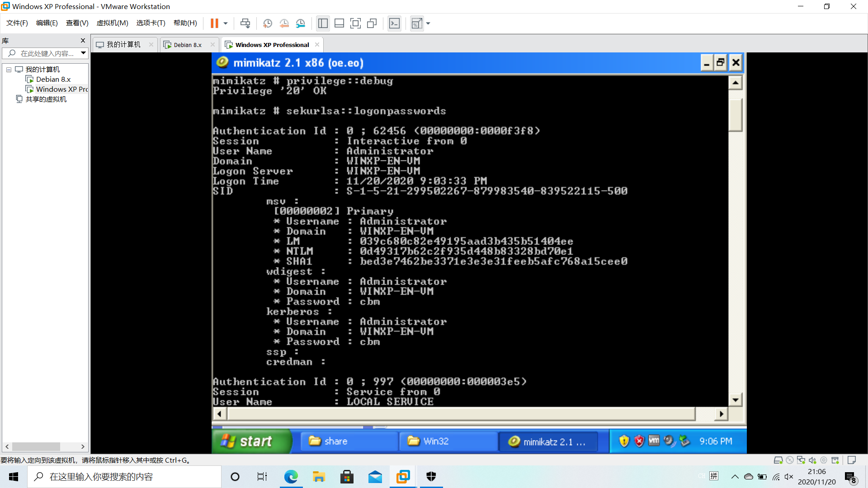Click Send Ctrl+Alt+Del toolbar icon

pyautogui.click(x=245, y=23)
